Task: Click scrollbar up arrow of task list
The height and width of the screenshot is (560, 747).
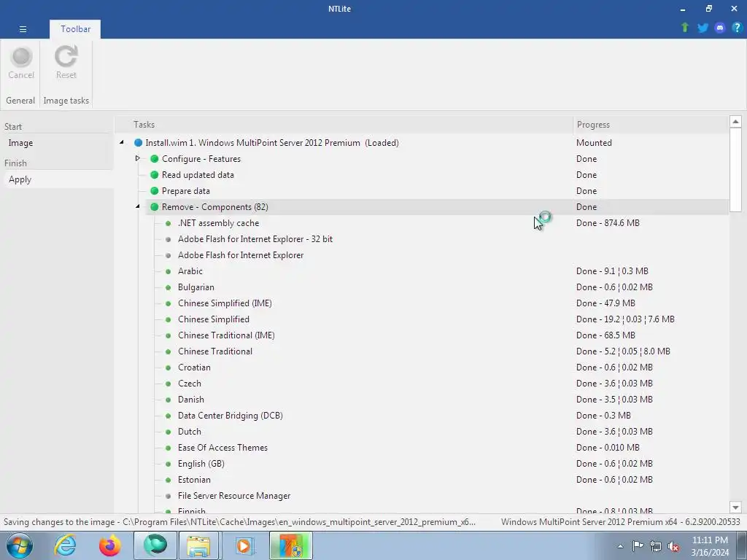Action: pos(735,122)
